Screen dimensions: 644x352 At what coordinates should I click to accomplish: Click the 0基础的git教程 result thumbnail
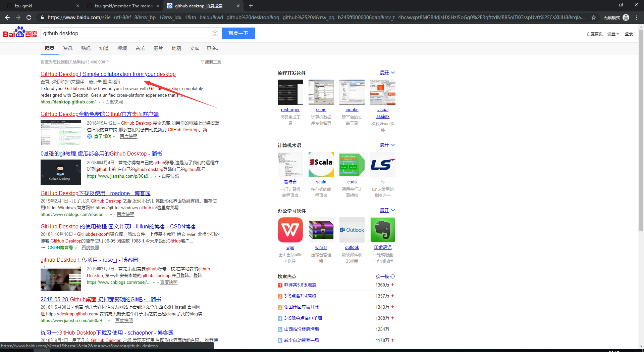coord(61,172)
